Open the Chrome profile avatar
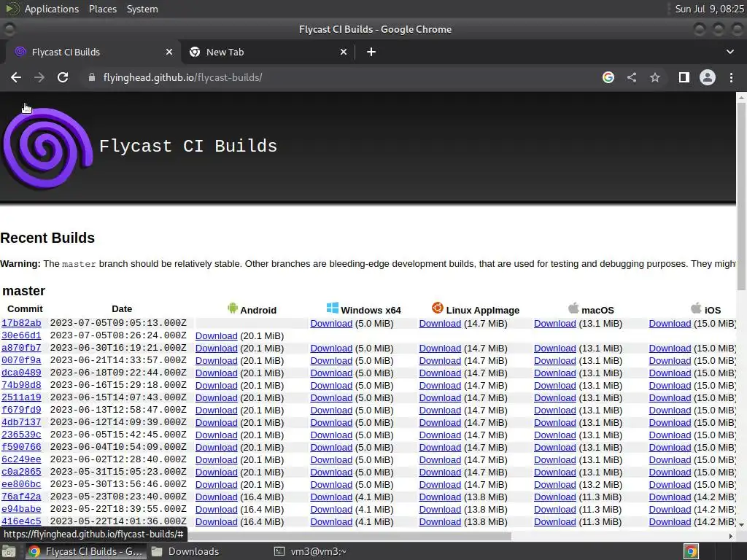The width and height of the screenshot is (747, 560). (708, 77)
